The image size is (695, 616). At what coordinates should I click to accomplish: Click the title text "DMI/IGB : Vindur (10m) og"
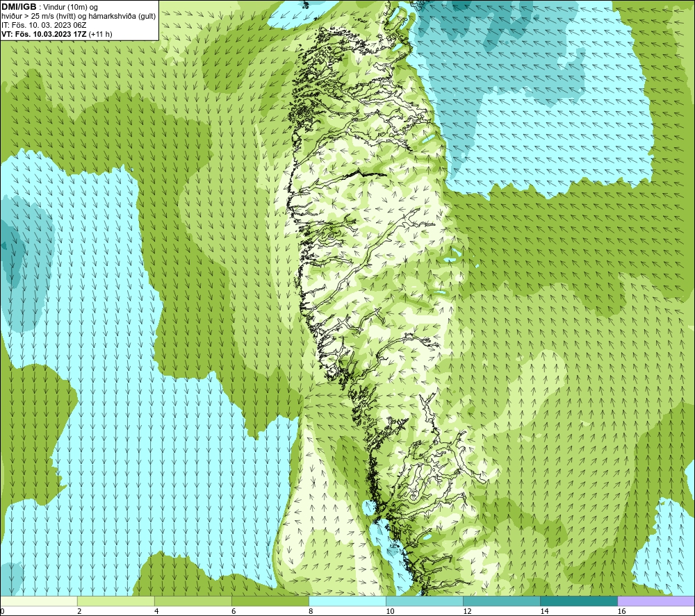coord(50,7)
